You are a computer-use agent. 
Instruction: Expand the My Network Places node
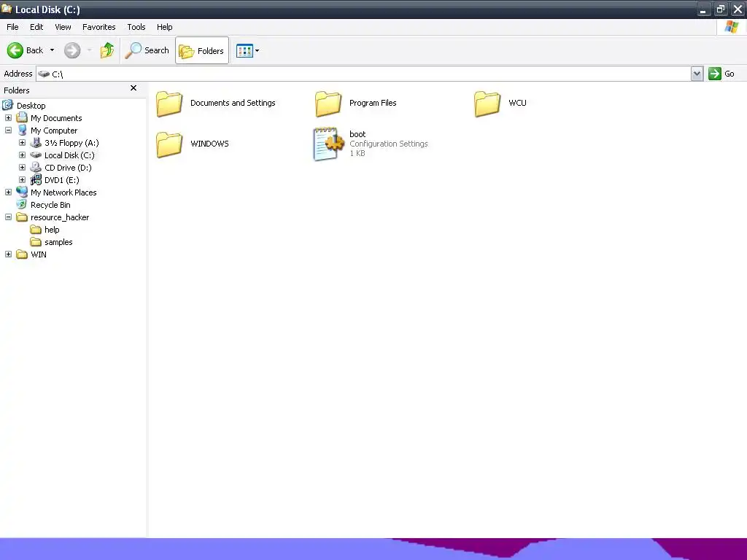coord(8,192)
